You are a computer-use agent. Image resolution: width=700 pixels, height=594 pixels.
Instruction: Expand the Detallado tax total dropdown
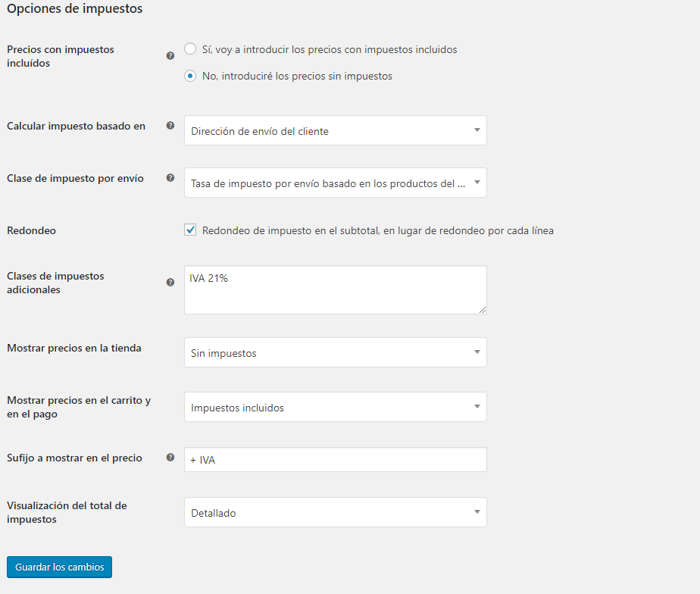pos(336,512)
